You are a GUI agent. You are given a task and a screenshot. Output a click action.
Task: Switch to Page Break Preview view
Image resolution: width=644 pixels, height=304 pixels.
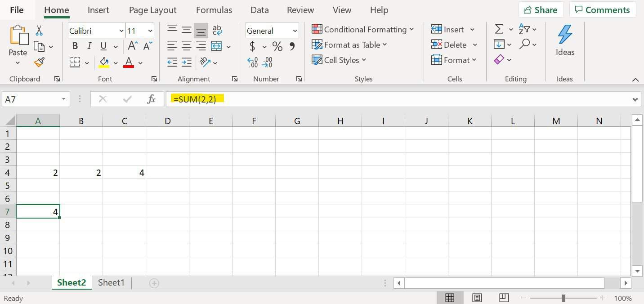(504, 298)
